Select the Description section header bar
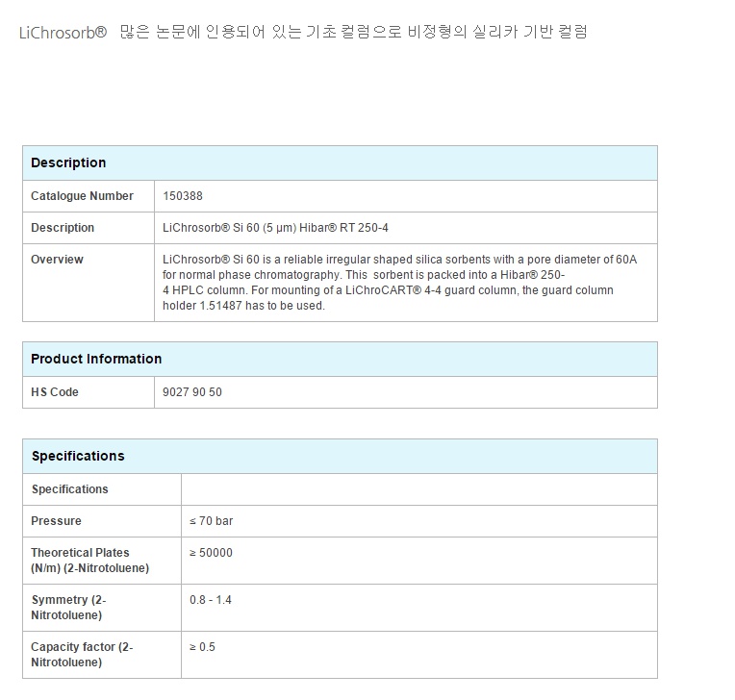 [x=340, y=162]
